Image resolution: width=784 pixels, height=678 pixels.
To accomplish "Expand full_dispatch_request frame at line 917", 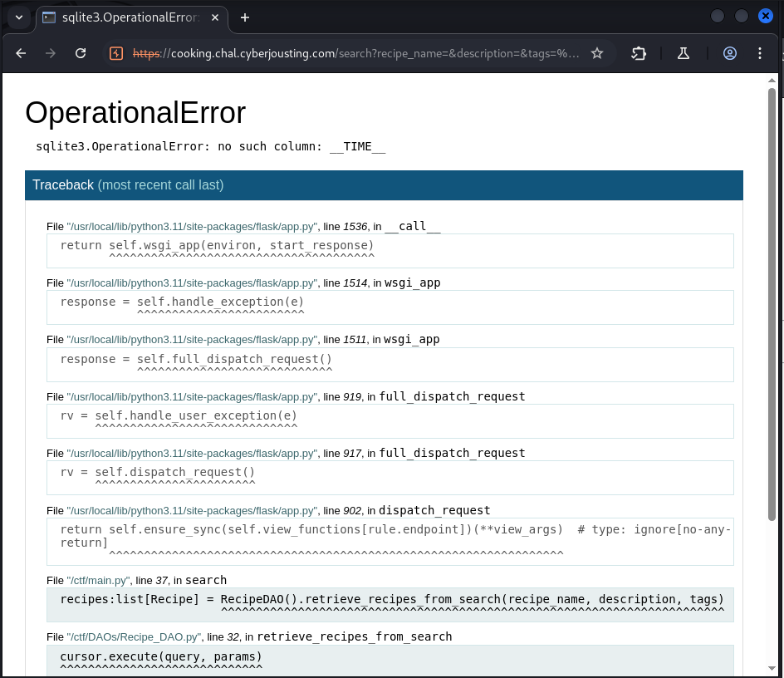I will [390, 478].
